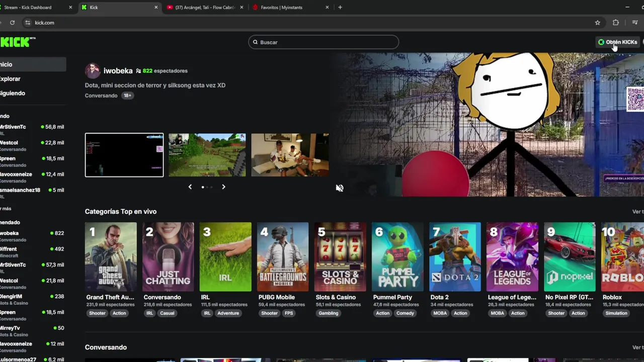Click the Obtén KICKs button
The width and height of the screenshot is (644, 362).
click(x=617, y=42)
